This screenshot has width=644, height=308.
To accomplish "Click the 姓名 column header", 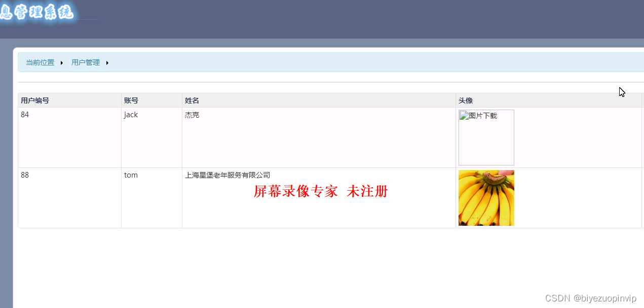I will click(x=192, y=100).
